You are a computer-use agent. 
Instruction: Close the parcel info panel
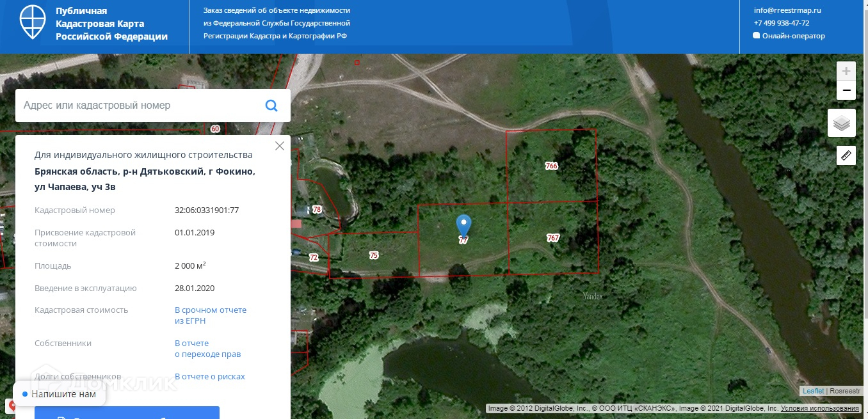pyautogui.click(x=280, y=146)
